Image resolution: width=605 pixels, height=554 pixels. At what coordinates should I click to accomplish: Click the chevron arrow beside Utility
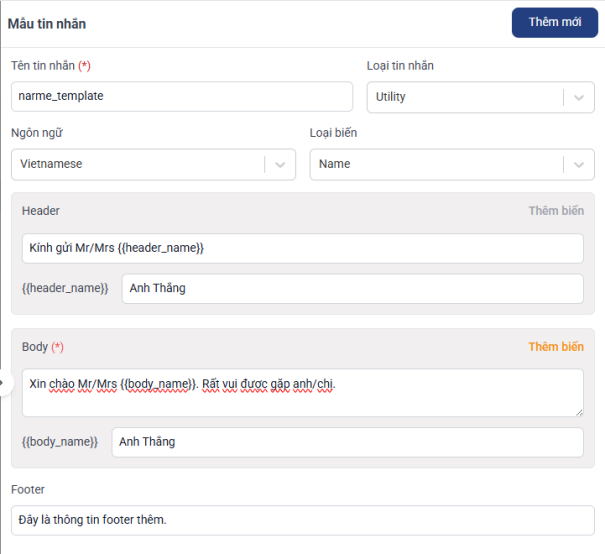coord(579,98)
